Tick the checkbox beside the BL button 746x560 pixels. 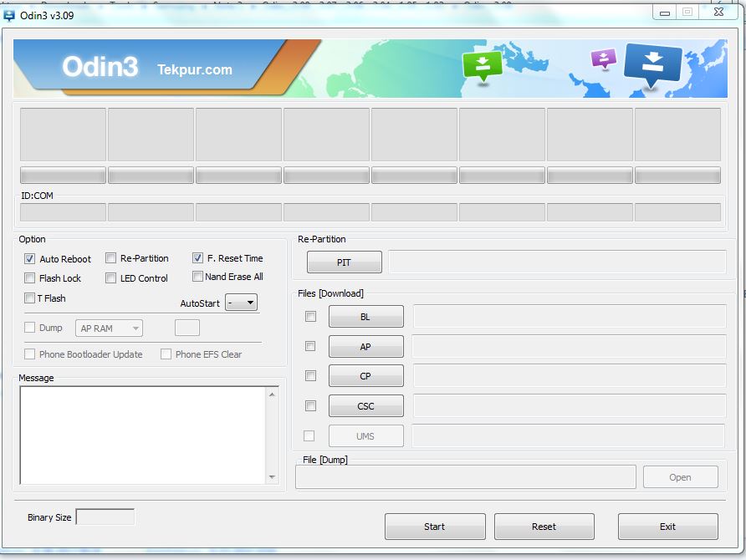[310, 316]
